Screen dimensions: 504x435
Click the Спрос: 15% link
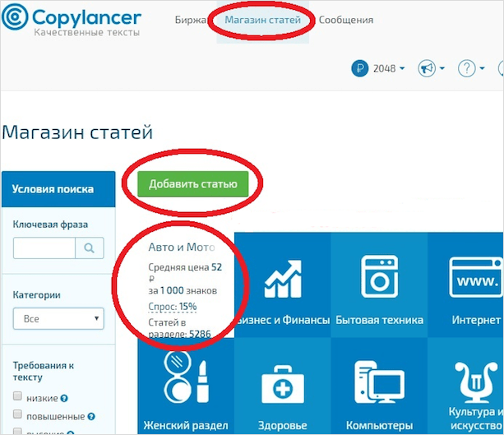[x=173, y=307]
